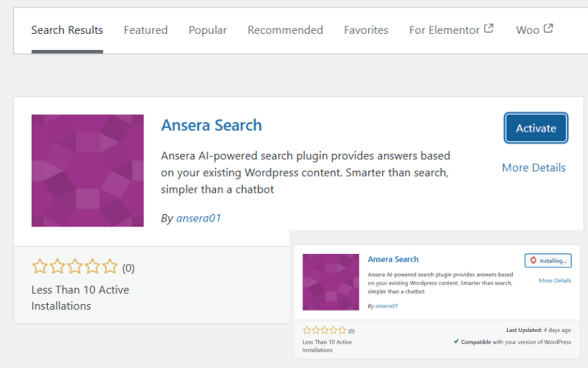Click the external link icon beside Woo

tap(548, 28)
